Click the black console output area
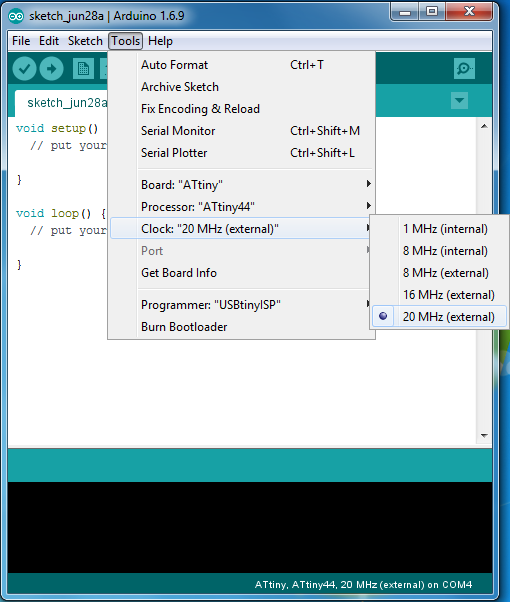 (x=250, y=527)
